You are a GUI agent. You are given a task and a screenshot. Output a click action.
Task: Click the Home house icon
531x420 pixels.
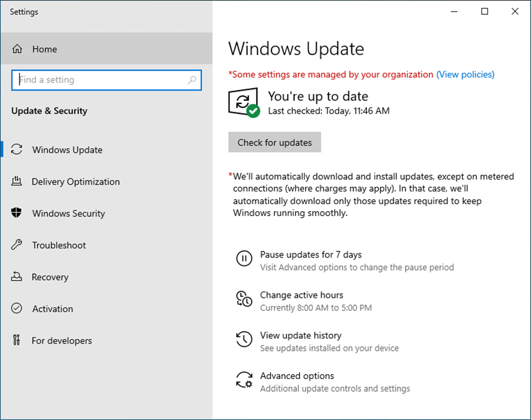pyautogui.click(x=17, y=49)
